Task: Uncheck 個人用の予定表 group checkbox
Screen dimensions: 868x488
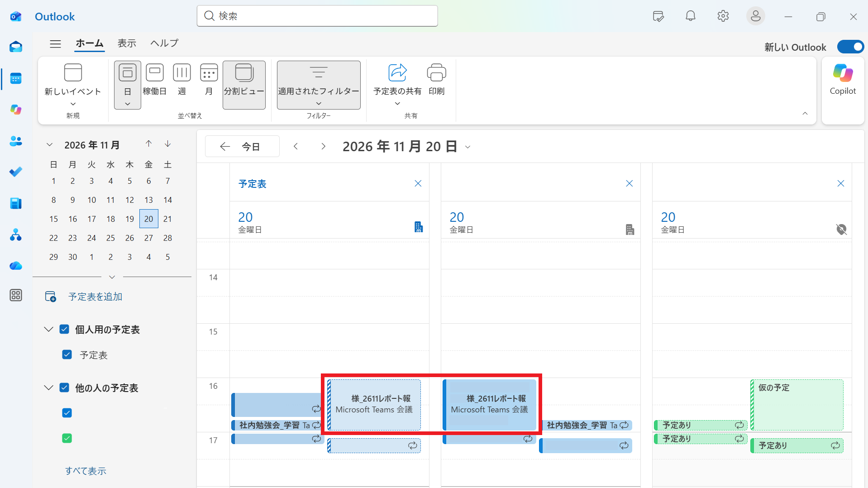Action: click(64, 329)
